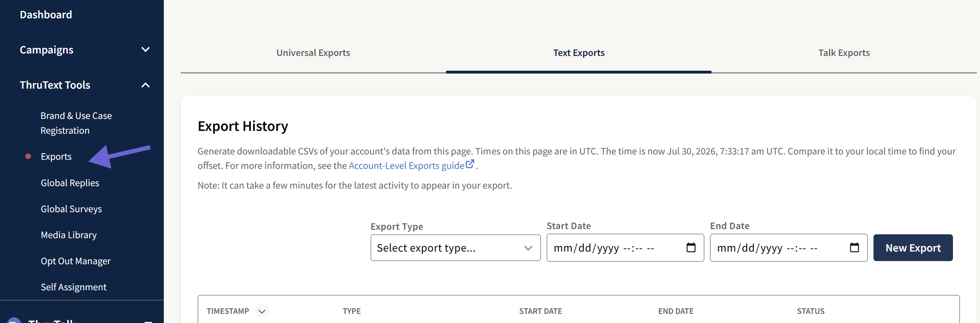Viewport: 980px width, 323px height.
Task: Open End Date calendar picker icon
Action: 854,248
